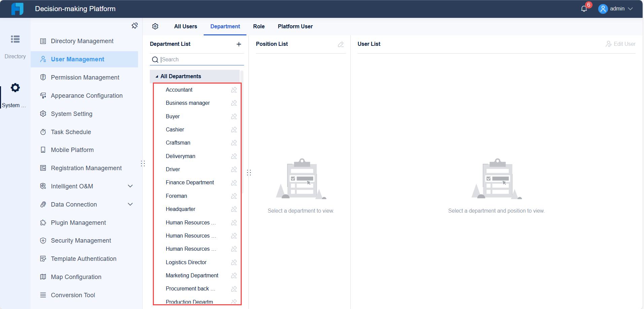
Task: Switch to the Role tab
Action: [x=259, y=26]
